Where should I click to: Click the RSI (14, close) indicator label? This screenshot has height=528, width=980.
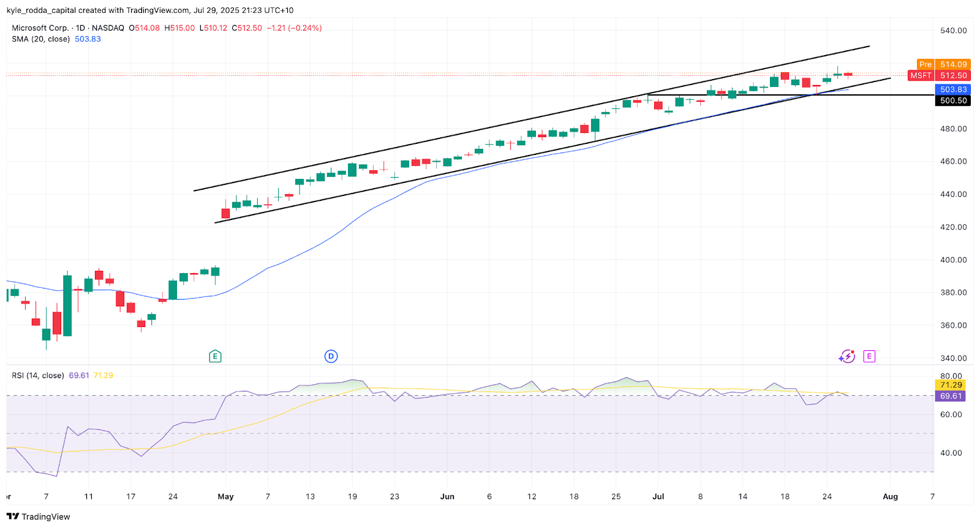38,375
